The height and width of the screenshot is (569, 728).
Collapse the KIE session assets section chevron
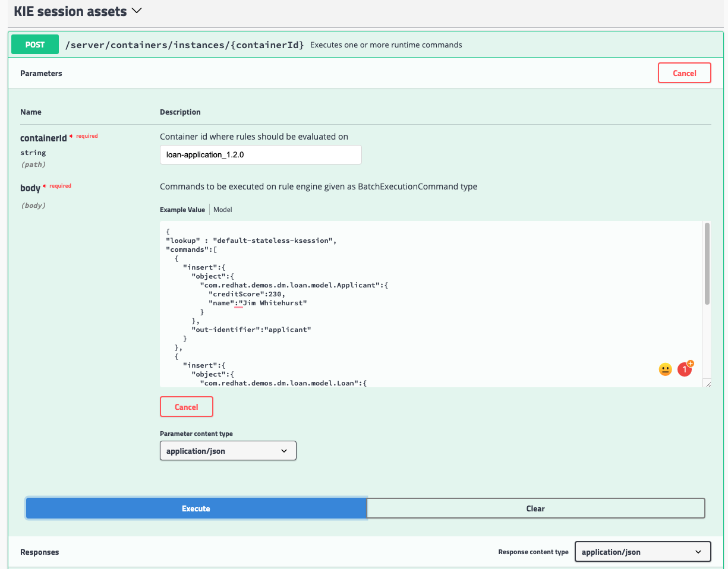point(137,11)
